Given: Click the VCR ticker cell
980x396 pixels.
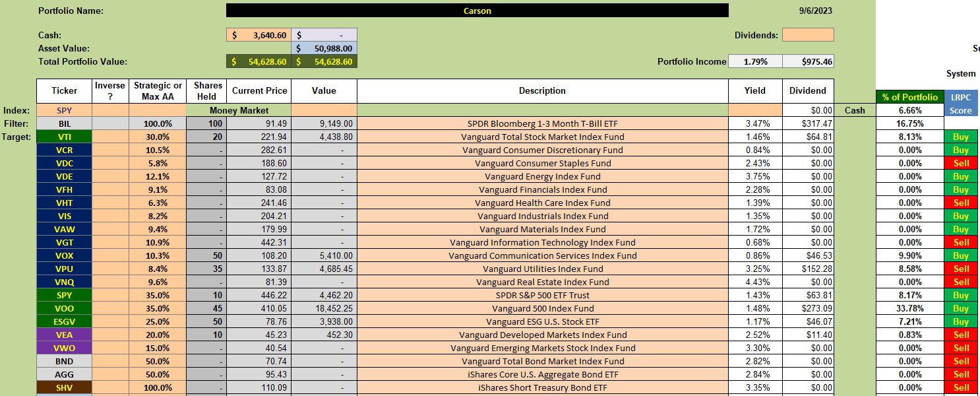Looking at the screenshot, I should coord(64,150).
